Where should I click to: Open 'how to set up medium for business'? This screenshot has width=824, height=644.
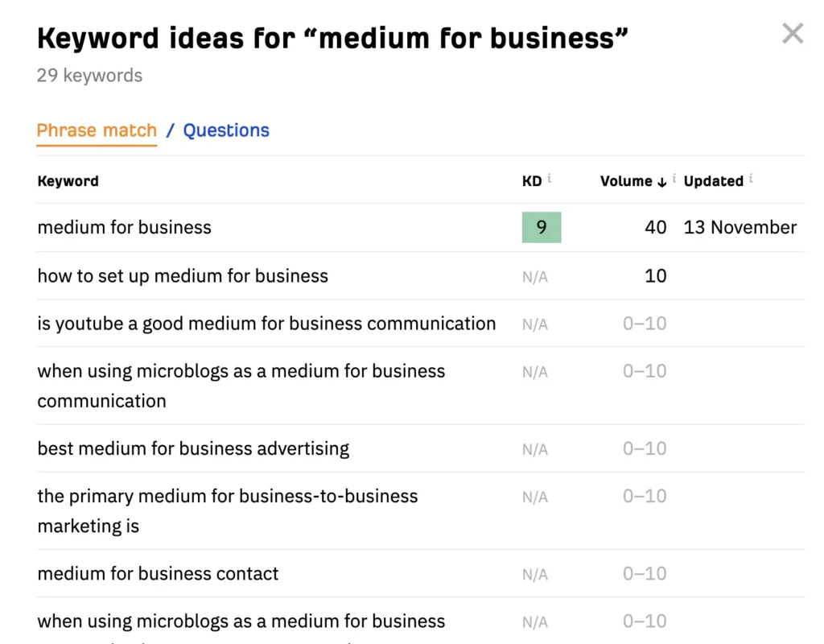(182, 275)
